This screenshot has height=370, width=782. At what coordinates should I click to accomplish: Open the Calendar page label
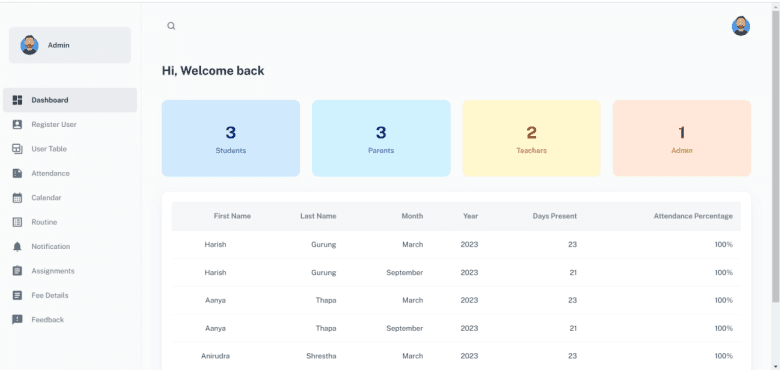pos(46,198)
